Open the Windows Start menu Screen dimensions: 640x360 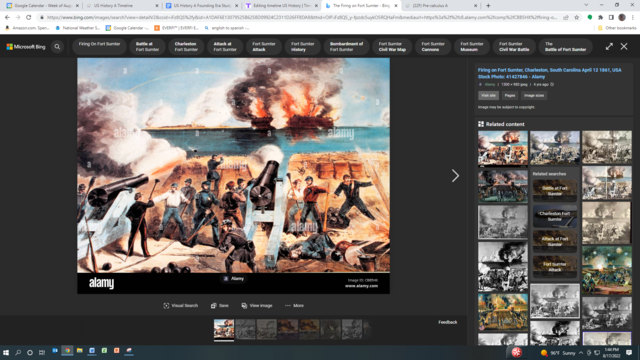6,352
